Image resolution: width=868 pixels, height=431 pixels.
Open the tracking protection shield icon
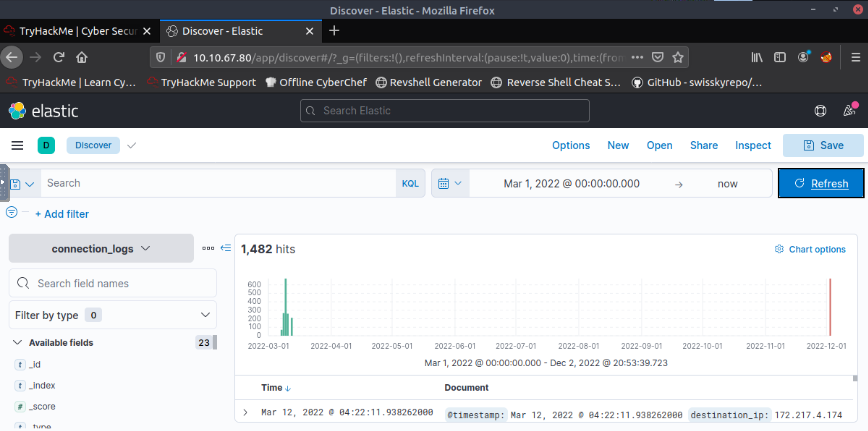pos(160,58)
